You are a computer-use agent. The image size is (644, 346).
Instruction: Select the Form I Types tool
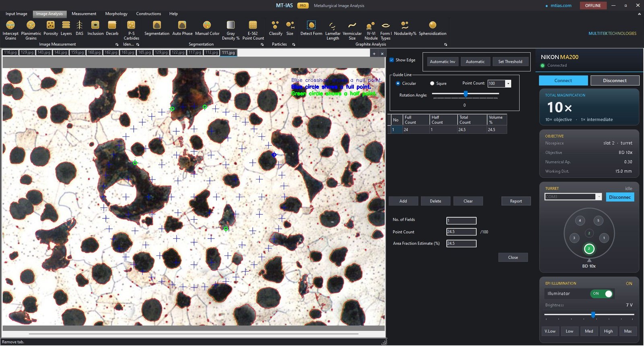(386, 31)
